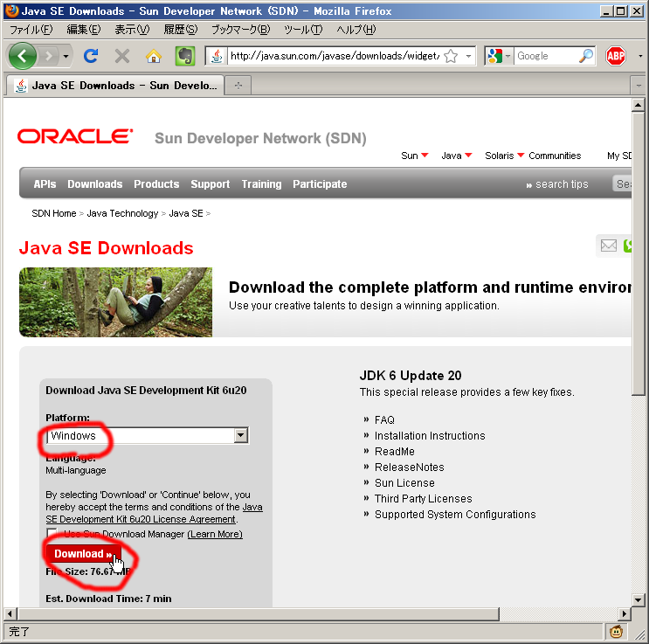The height and width of the screenshot is (644, 649).
Task: Open the Google search engine selector
Action: pyautogui.click(x=499, y=56)
